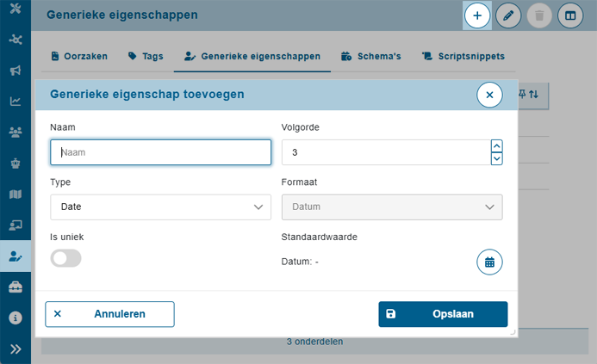This screenshot has width=597, height=364.
Task: Switch to the Scriptsnippets tab
Action: tap(463, 56)
